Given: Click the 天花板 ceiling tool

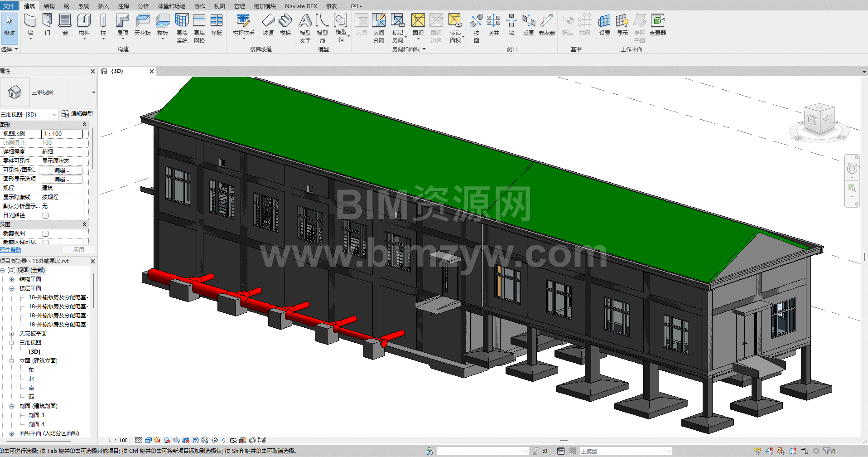Looking at the screenshot, I should point(142,25).
